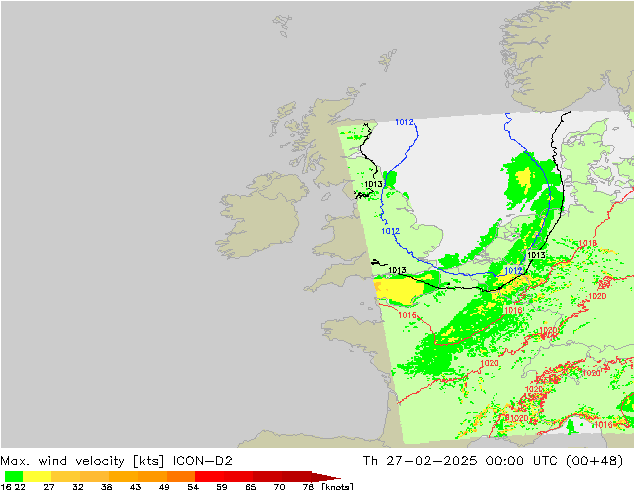Click the 'ICON-D2' model name text
634x490 pixels.
[x=203, y=461]
